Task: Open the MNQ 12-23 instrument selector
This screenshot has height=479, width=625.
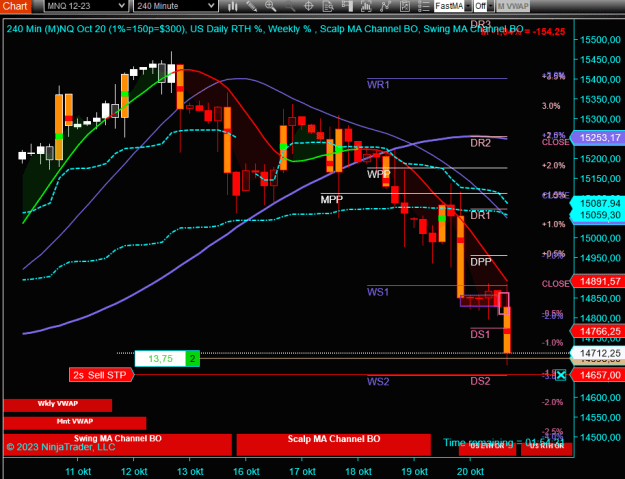Action: (85, 6)
